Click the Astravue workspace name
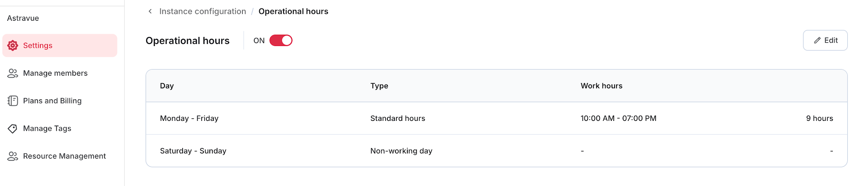868x186 pixels. coord(23,18)
